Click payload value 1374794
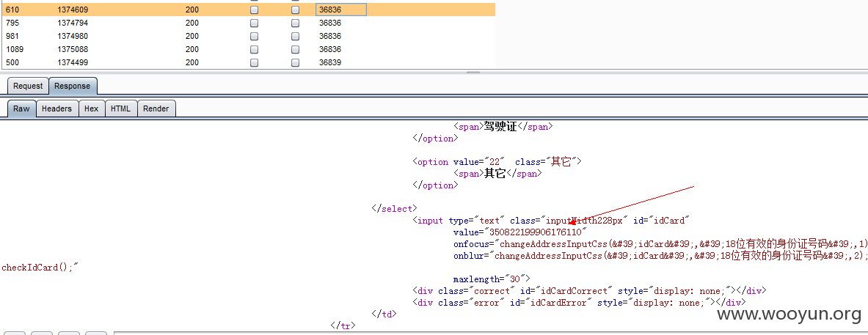The image size is (868, 335). tap(73, 23)
